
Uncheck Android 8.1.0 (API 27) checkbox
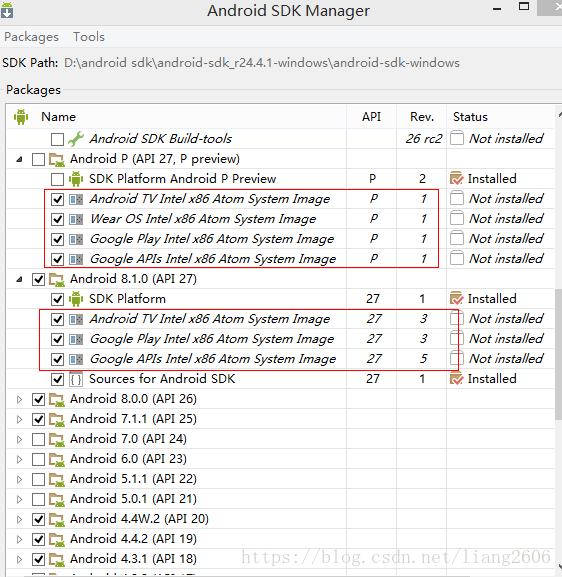[x=38, y=279]
